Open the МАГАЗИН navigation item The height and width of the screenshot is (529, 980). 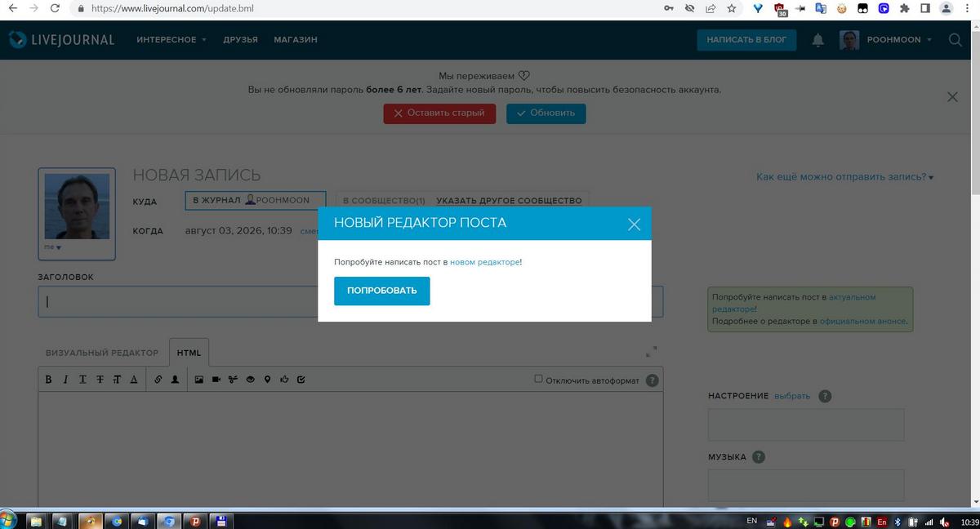click(x=296, y=39)
